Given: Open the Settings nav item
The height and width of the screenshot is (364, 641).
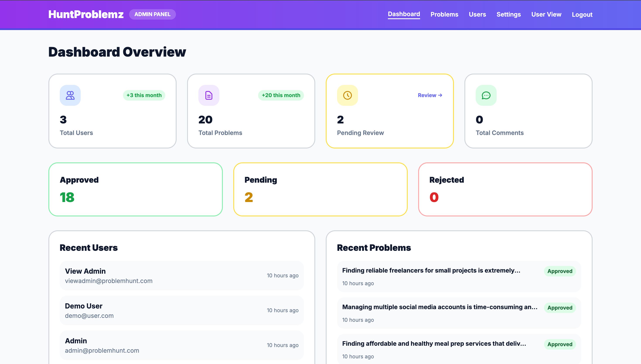Looking at the screenshot, I should click(x=508, y=15).
